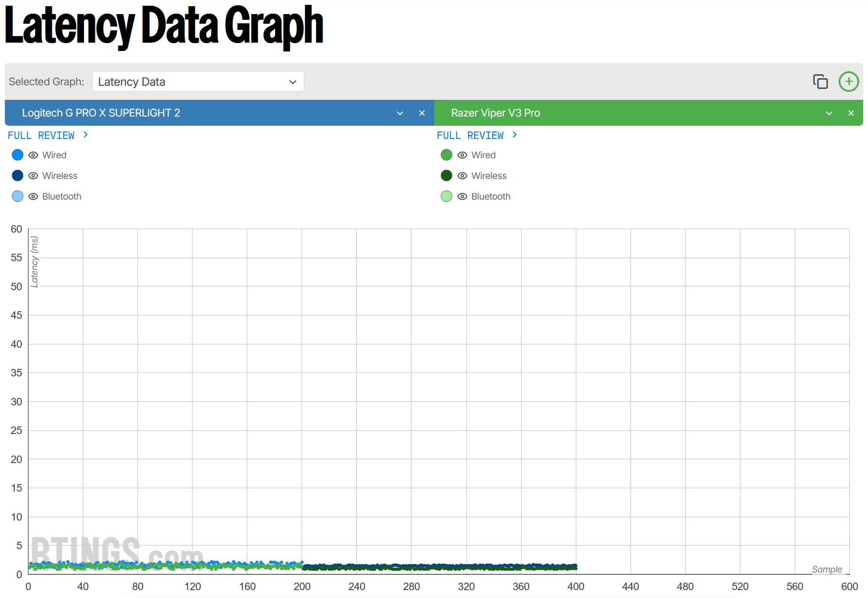868x598 pixels.
Task: Click the Logitech Wired blue color swatch
Action: [x=18, y=155]
